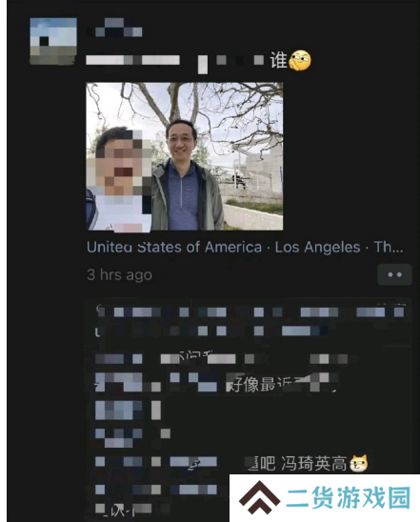Tap the smiling man wearing glasses in the photo
This screenshot has width=420, height=522.
coord(185,173)
